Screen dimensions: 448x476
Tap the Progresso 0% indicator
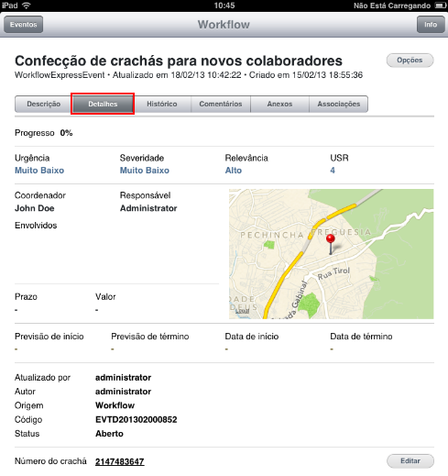[x=44, y=133]
